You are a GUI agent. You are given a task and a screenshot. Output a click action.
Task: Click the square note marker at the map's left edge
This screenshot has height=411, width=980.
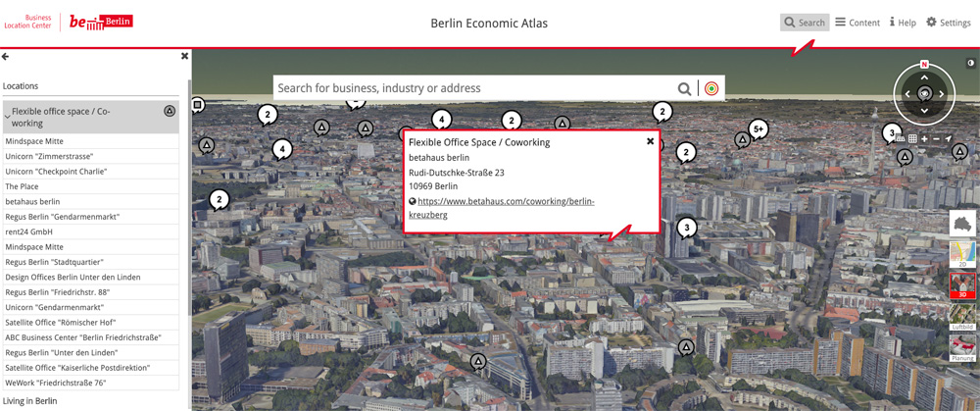(198, 105)
